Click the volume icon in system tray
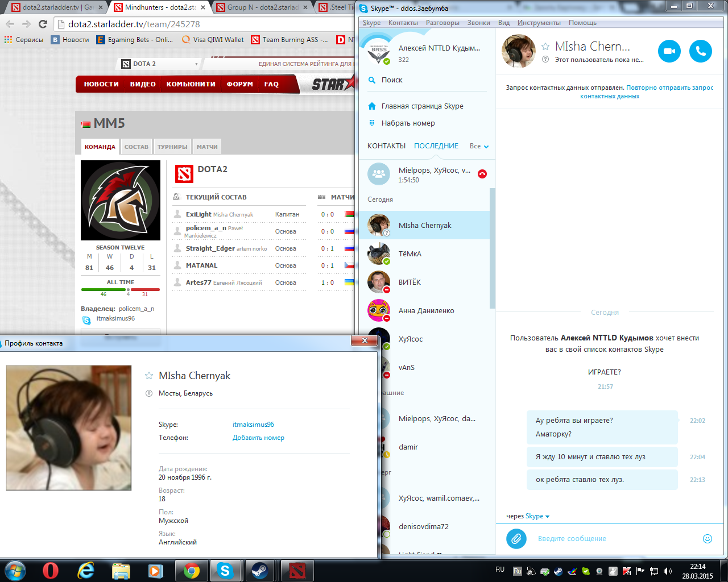 (667, 571)
